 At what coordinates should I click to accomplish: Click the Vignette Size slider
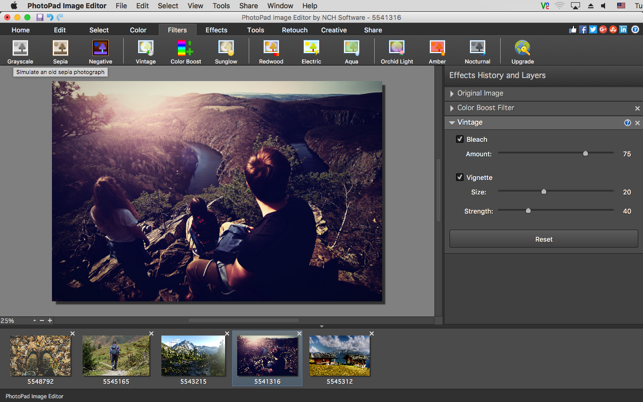point(556,192)
